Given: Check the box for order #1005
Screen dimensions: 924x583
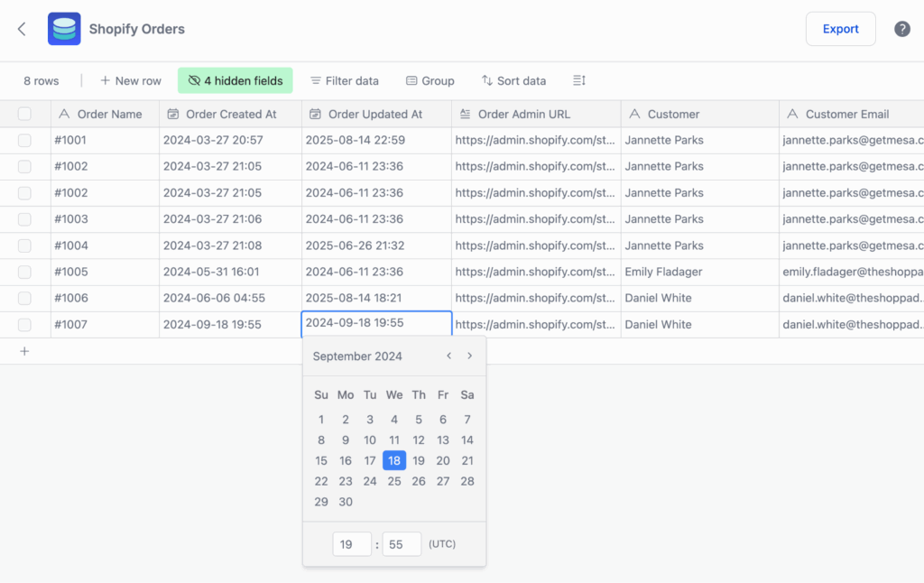Looking at the screenshot, I should click(x=24, y=272).
